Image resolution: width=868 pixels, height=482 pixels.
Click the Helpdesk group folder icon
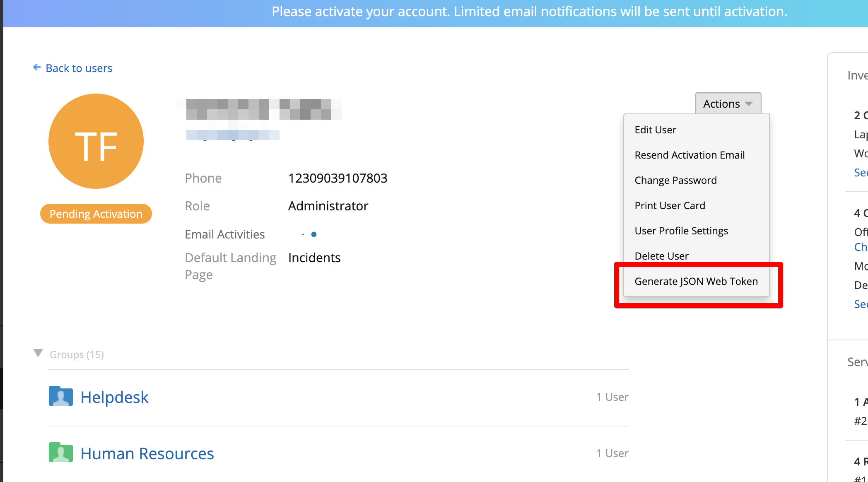pyautogui.click(x=61, y=396)
